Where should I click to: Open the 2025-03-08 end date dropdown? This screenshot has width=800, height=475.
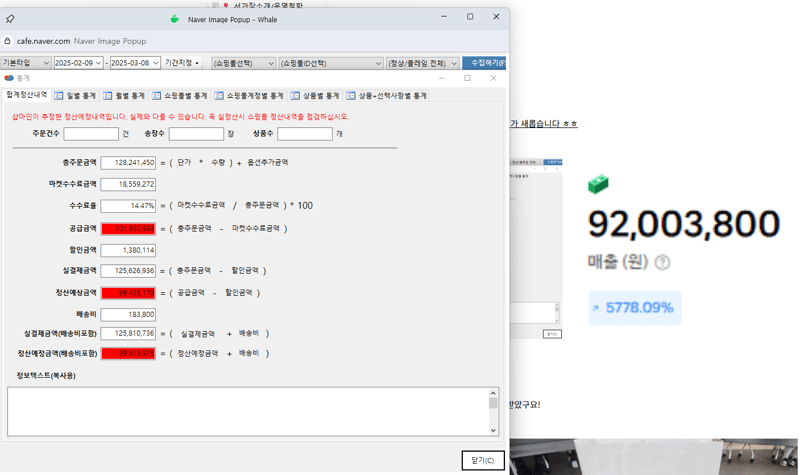135,63
